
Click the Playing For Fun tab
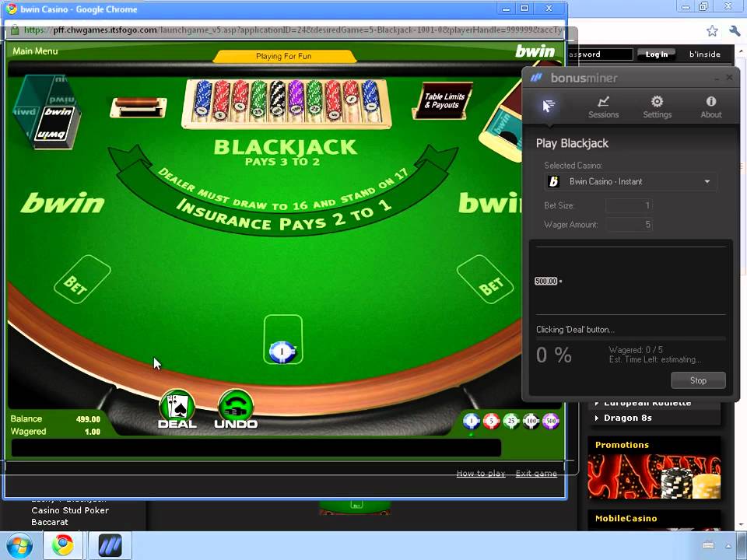(284, 56)
